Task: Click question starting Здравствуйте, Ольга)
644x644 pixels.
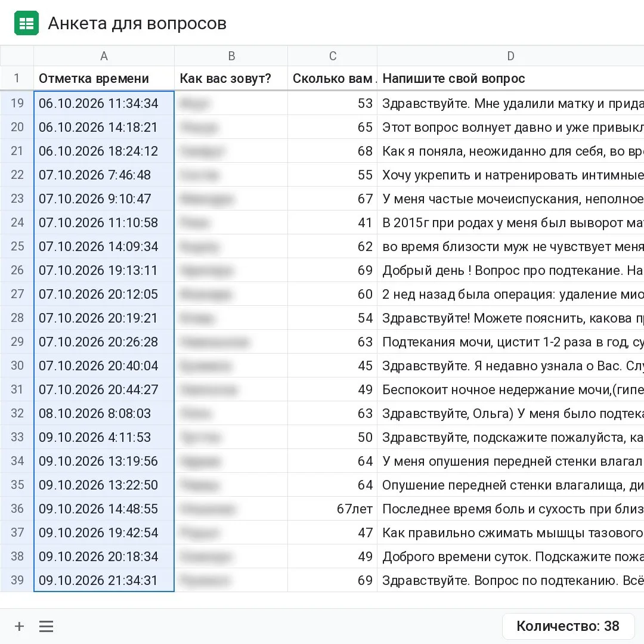Action: (x=510, y=413)
